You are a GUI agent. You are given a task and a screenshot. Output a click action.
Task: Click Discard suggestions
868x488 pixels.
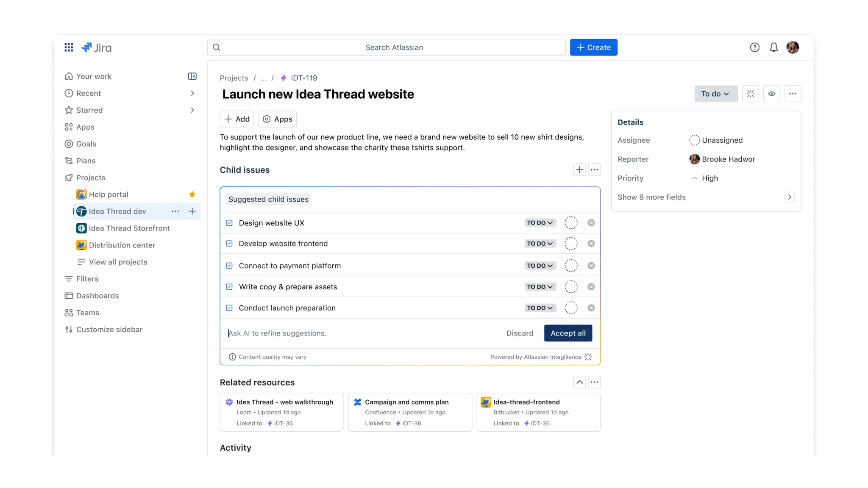point(520,333)
